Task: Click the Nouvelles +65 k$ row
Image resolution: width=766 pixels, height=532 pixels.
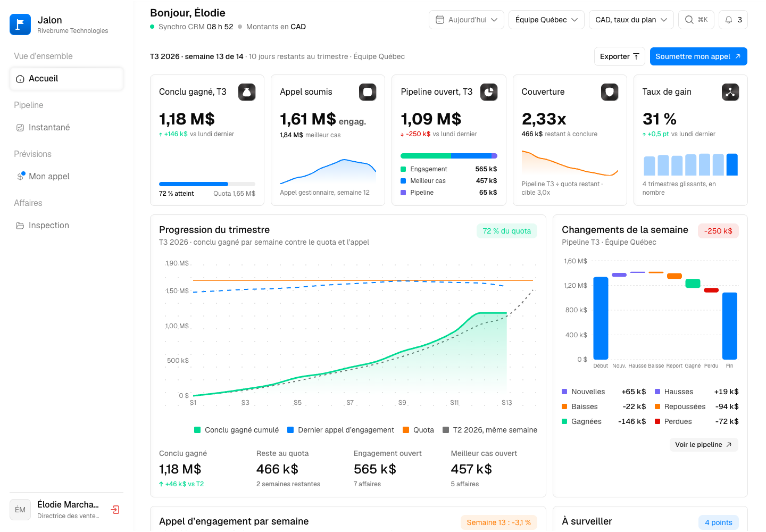Action: [x=604, y=392]
